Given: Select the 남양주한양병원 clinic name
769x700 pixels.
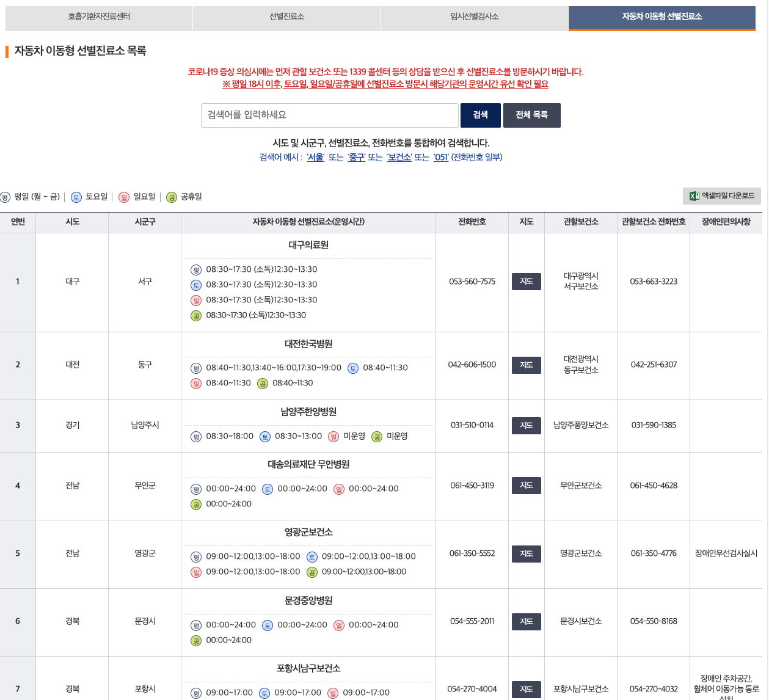Looking at the screenshot, I should pos(308,412).
